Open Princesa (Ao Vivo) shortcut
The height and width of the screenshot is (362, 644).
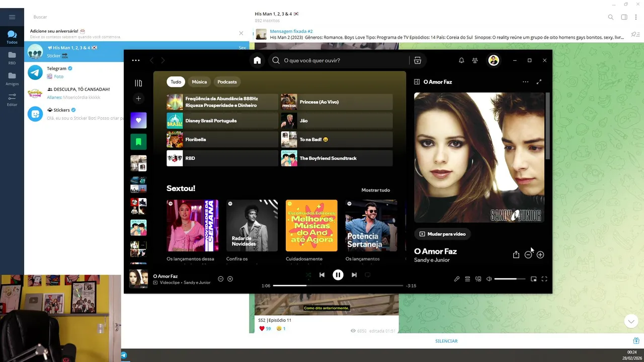pyautogui.click(x=337, y=102)
